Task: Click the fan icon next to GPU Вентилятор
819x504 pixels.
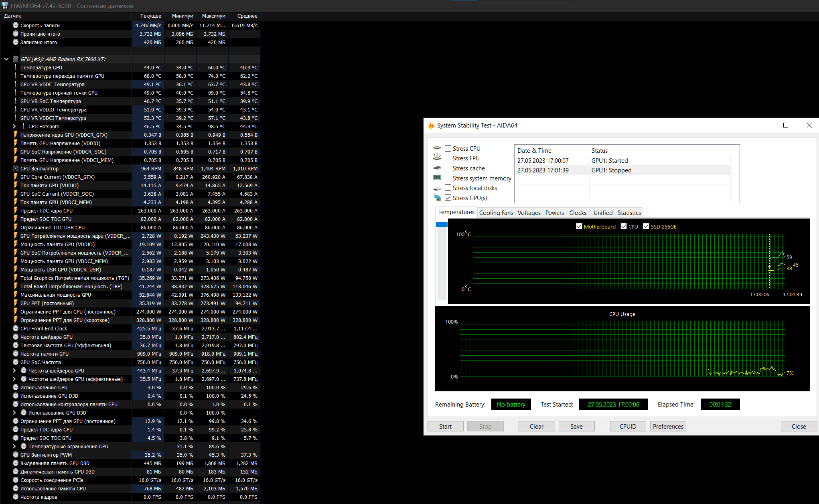Action: coord(16,168)
